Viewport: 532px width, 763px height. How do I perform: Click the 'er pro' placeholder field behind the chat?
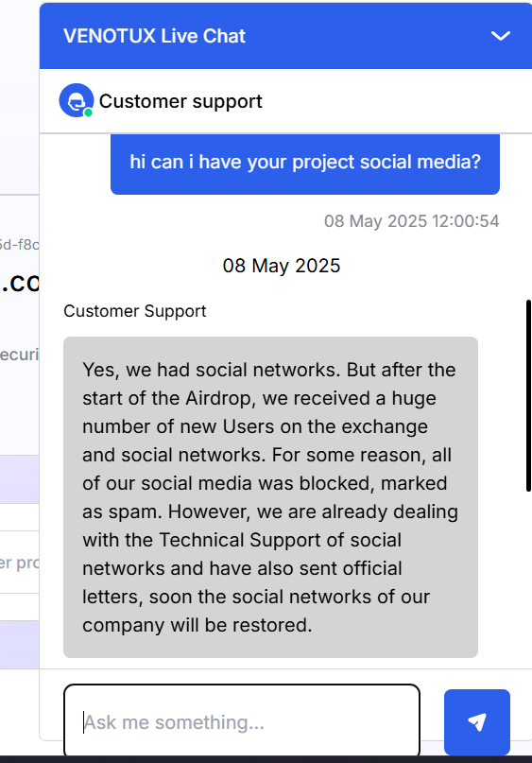click(20, 563)
